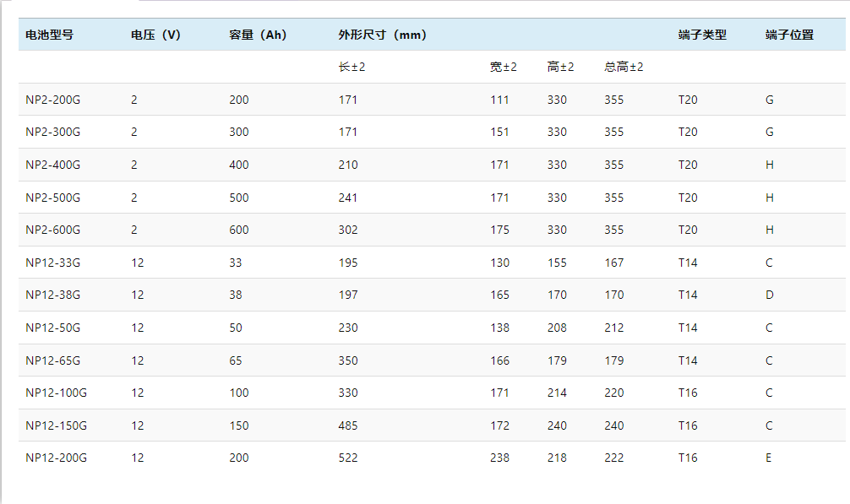Click terminal type T16 in NP12-150G row
The width and height of the screenshot is (850, 504).
point(688,425)
